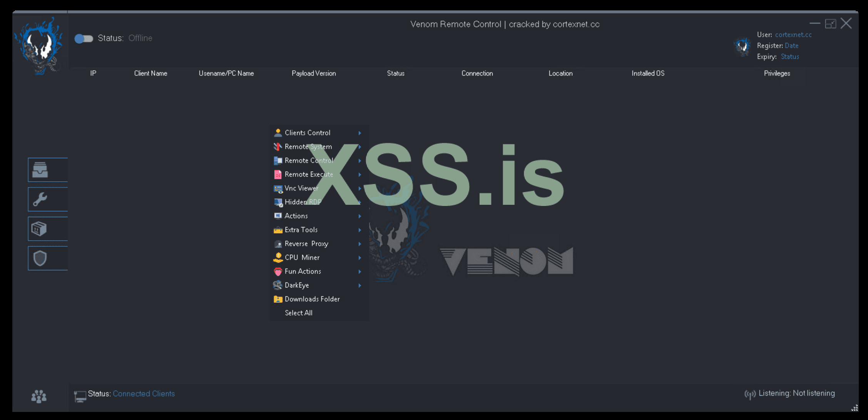The image size is (868, 420).
Task: Click the small Venom avatar near User info
Action: [x=743, y=47]
